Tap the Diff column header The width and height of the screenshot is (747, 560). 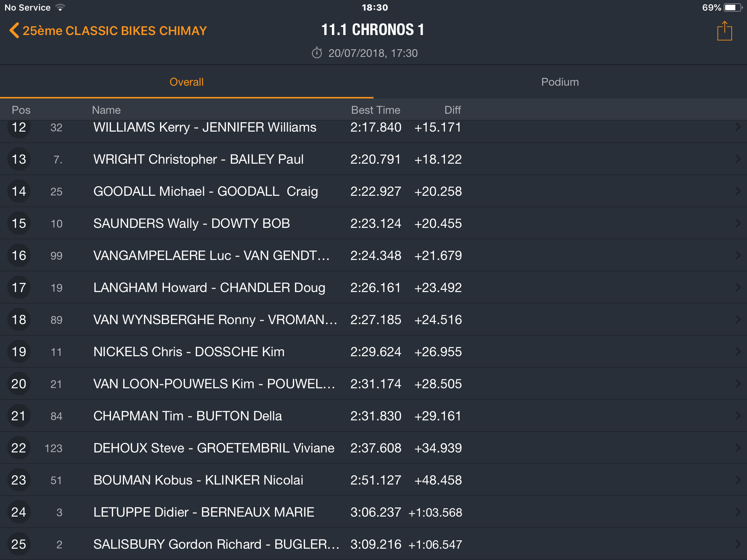(x=452, y=110)
